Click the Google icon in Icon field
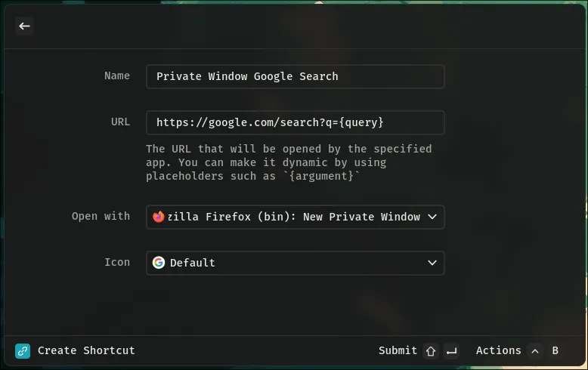 point(159,263)
